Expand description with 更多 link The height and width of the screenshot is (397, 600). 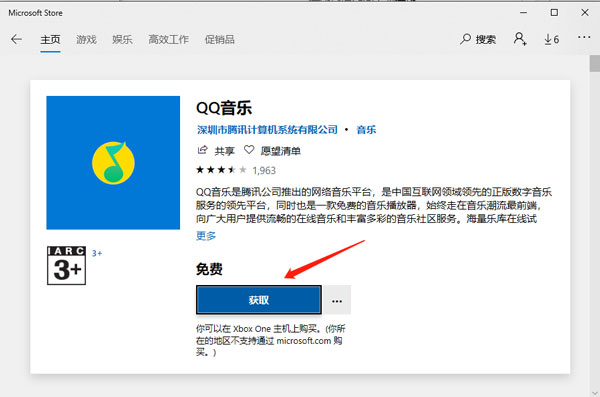point(206,236)
